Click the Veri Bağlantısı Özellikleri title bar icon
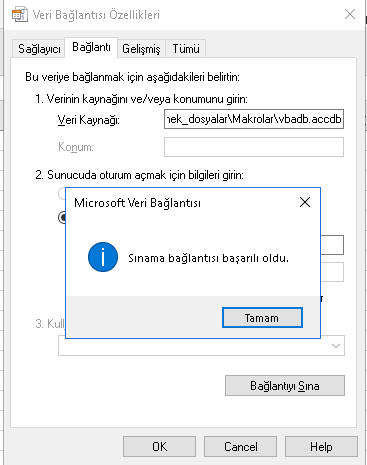 19,15
